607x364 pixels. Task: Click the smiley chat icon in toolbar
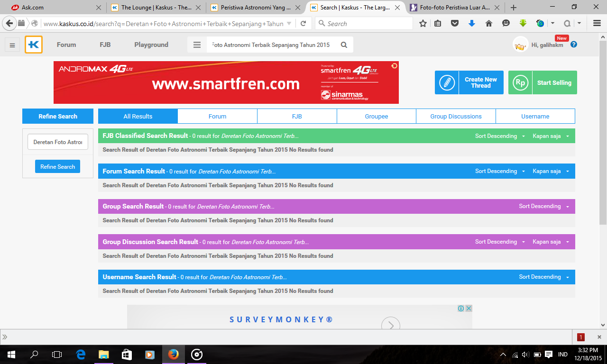point(506,23)
